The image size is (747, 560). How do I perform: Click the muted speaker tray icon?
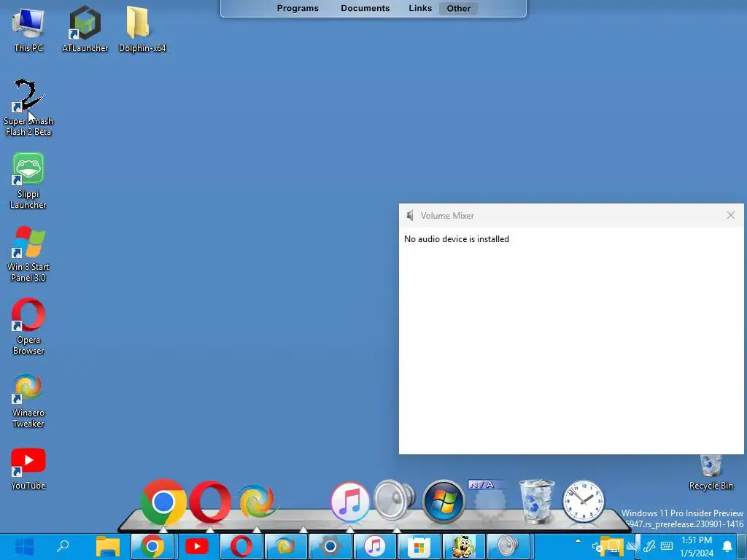[597, 547]
